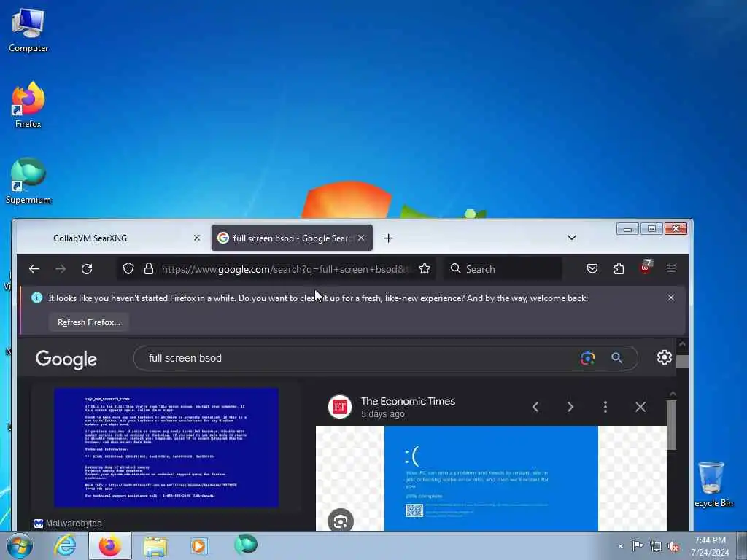The height and width of the screenshot is (560, 747).
Task: Select the full screen bsod Google Search tab
Action: (x=292, y=238)
